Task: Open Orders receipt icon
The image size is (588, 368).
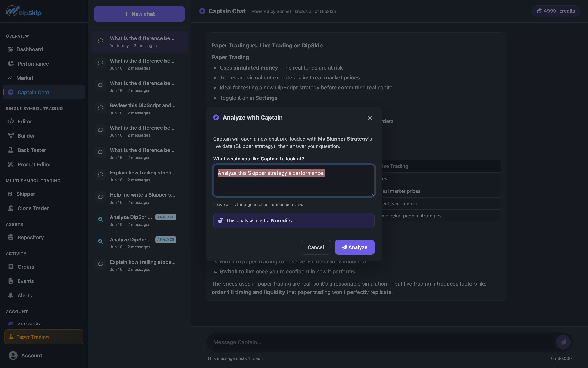Action: pos(11,266)
